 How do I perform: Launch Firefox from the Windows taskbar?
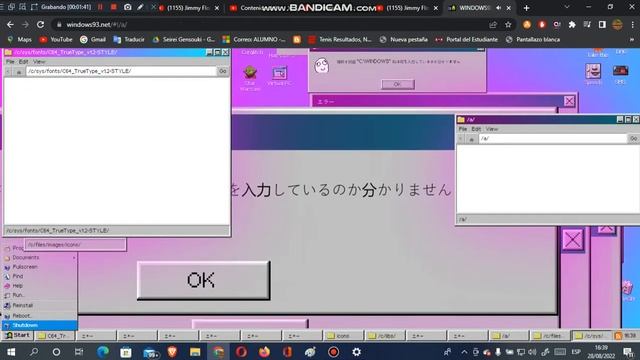[264, 352]
